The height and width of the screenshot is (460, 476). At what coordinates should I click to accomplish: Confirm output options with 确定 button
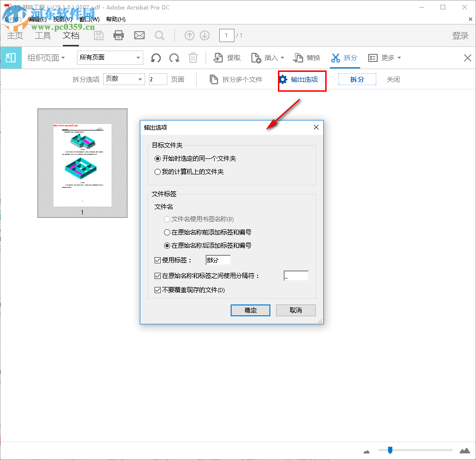[x=250, y=310]
